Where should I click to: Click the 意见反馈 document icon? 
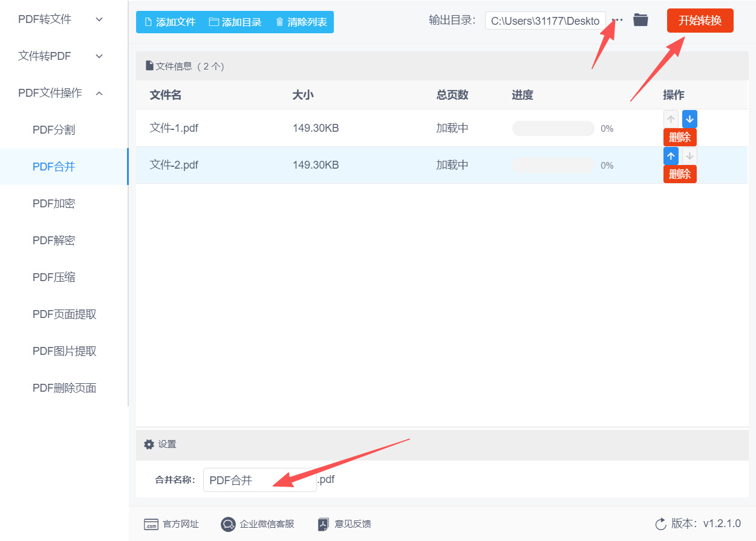click(x=324, y=524)
